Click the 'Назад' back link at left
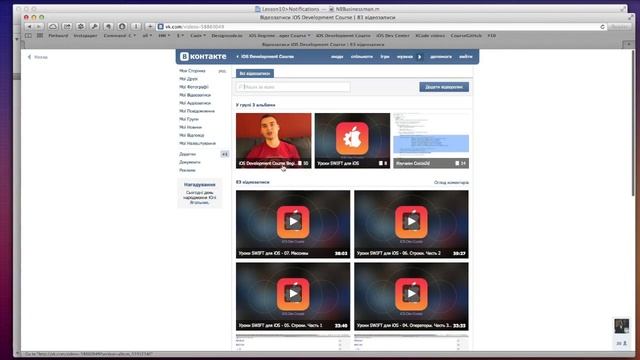This screenshot has width=640, height=360. (x=38, y=57)
